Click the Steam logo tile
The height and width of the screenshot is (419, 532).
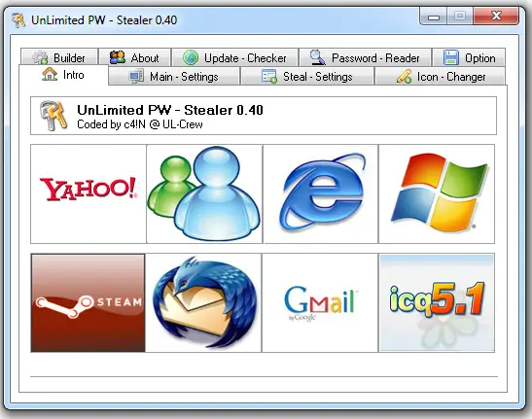(x=89, y=303)
